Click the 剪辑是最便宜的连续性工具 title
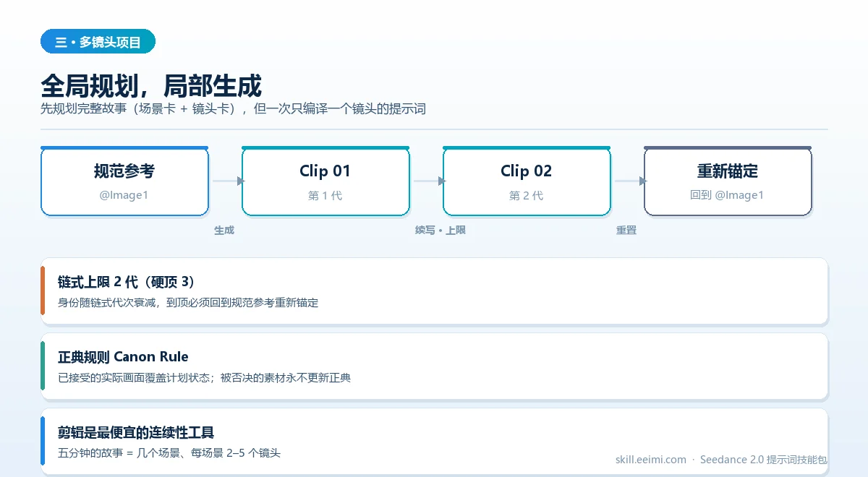 pyautogui.click(x=136, y=432)
